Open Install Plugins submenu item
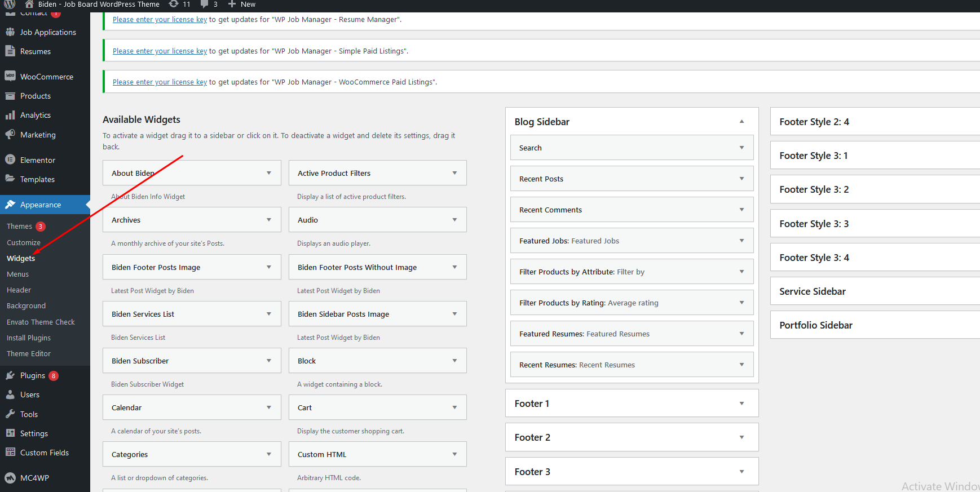 pyautogui.click(x=29, y=338)
